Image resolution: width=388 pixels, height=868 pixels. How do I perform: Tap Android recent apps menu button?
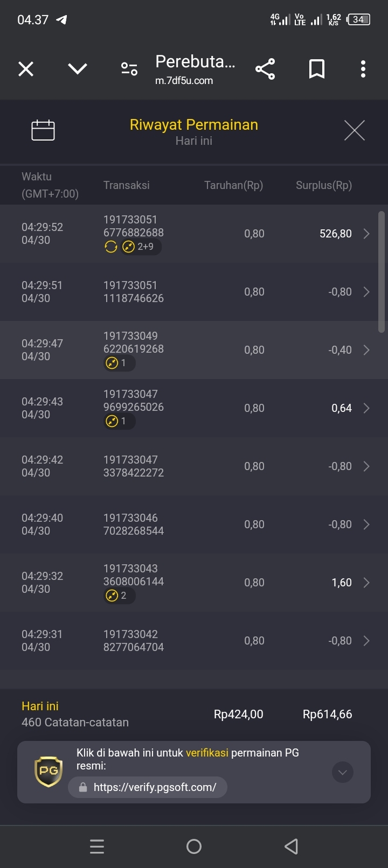(97, 846)
